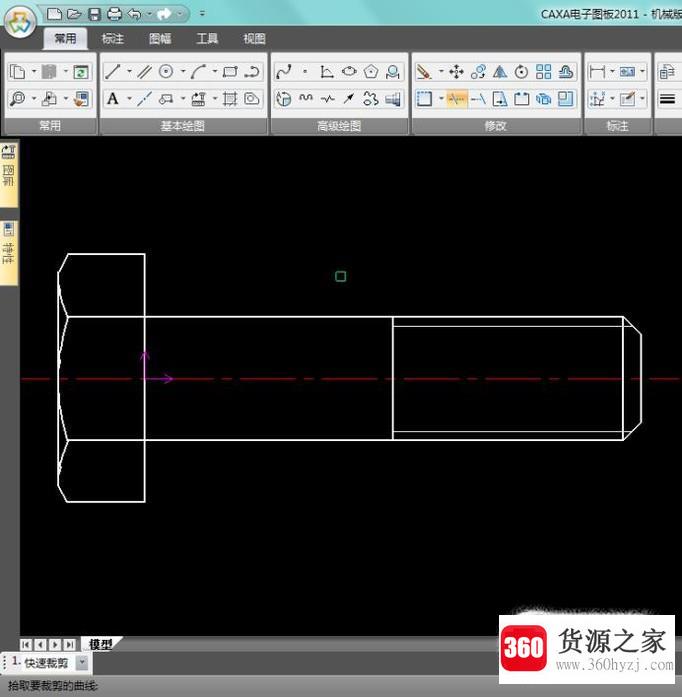682x697 pixels.
Task: Open the Zoom tool dropdown arrow
Action: pos(34,98)
